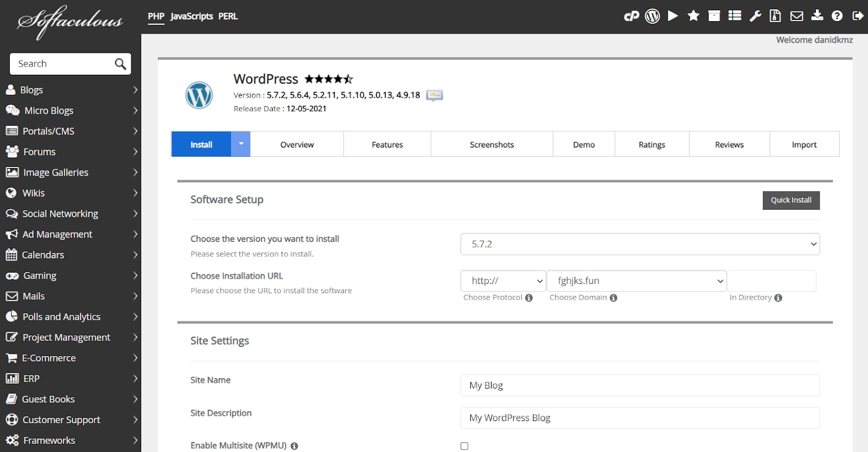Open the Reviews tab

pyautogui.click(x=730, y=144)
